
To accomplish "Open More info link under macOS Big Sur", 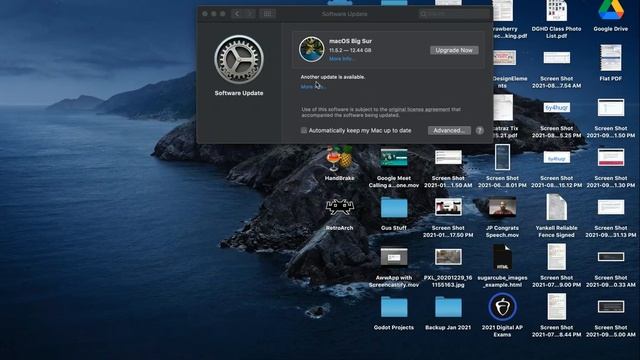I will tap(341, 59).
